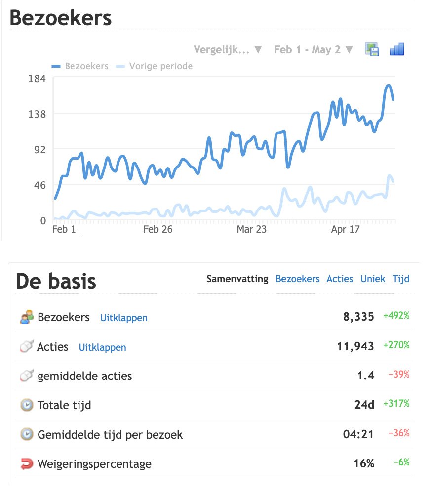This screenshot has width=433, height=504.
Task: Toggle the Bezoekers series in chart legend
Action: click(80, 66)
